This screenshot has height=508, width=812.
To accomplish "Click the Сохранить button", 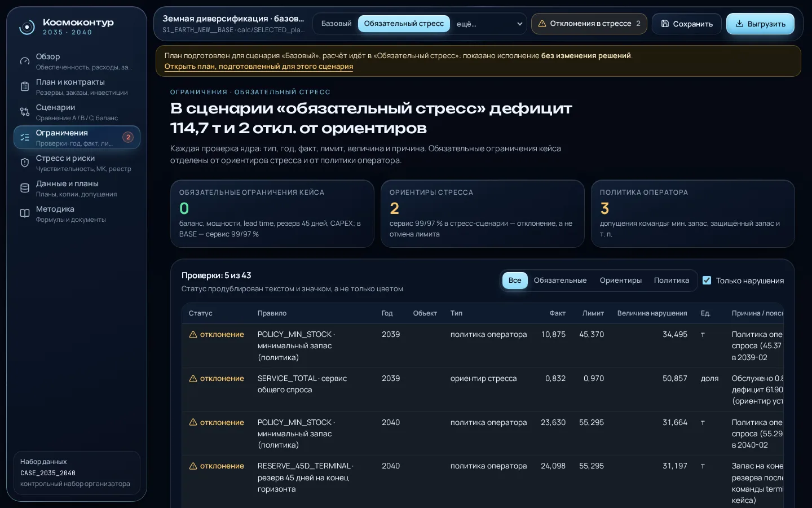I will (x=687, y=24).
